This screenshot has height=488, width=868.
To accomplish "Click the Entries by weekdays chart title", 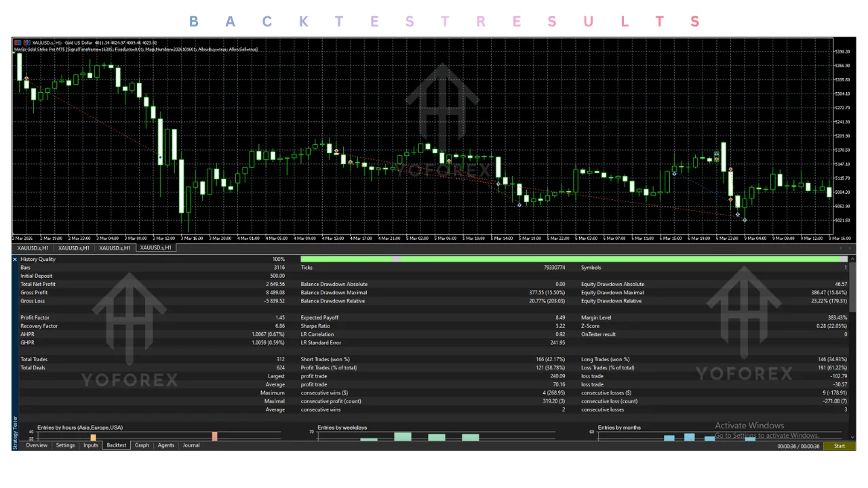I will pos(342,428).
